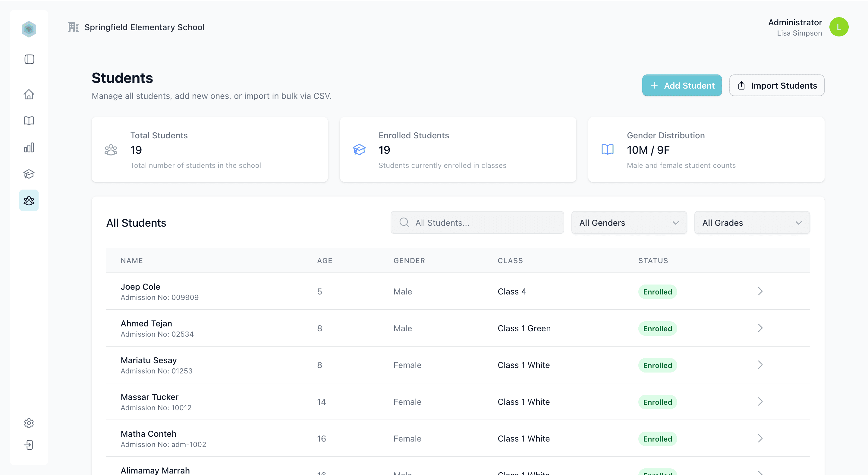Select student name Matha Conteh
The height and width of the screenshot is (475, 868).
[x=149, y=434]
